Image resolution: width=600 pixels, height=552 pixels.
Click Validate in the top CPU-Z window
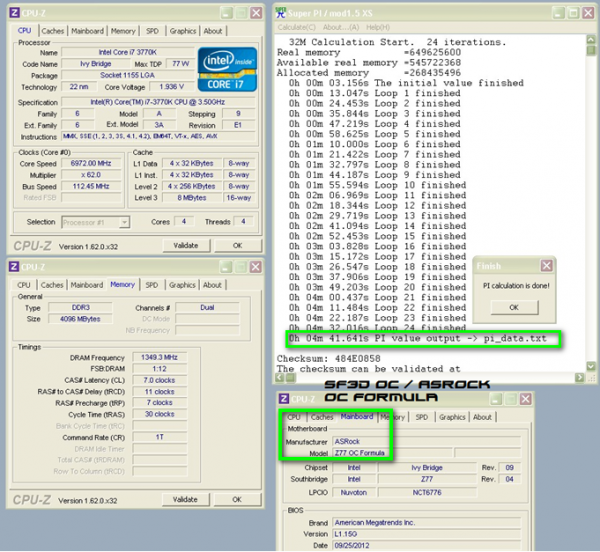pos(186,246)
